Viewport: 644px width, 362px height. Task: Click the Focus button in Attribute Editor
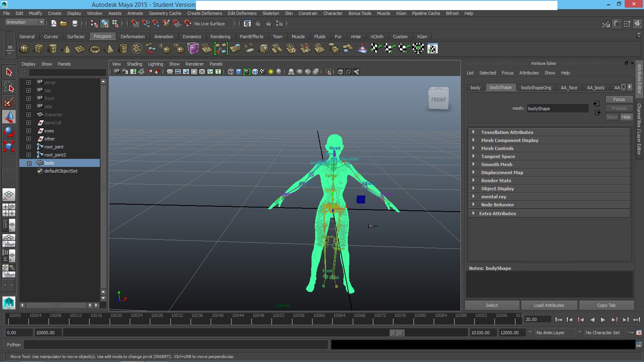pyautogui.click(x=619, y=99)
